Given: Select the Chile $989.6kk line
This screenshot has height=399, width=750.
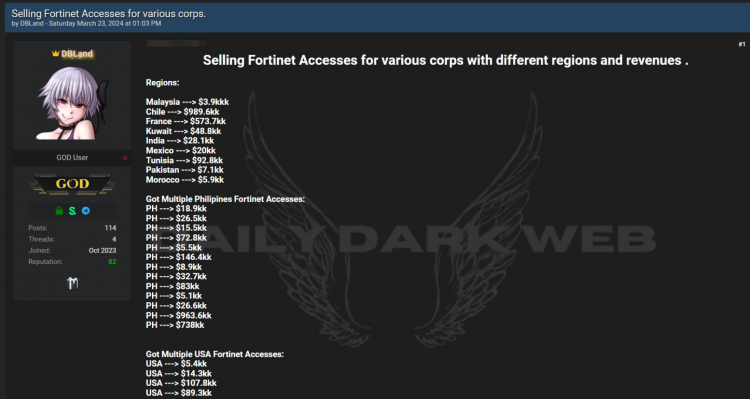Looking at the screenshot, I should coord(183,111).
